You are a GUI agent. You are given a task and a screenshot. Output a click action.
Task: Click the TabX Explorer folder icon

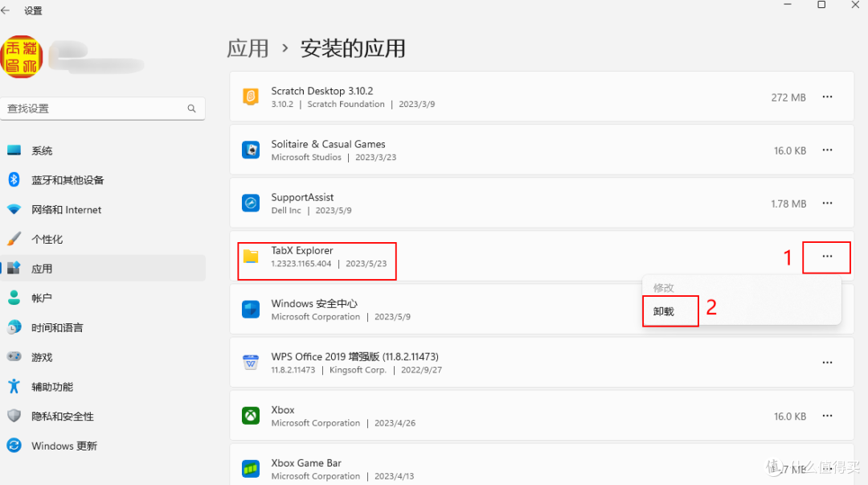(251, 257)
